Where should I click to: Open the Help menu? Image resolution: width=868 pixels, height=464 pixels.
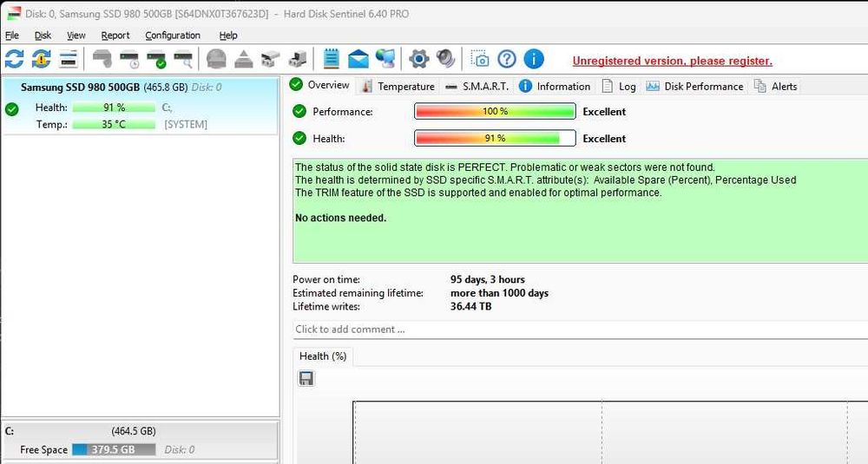coord(228,36)
